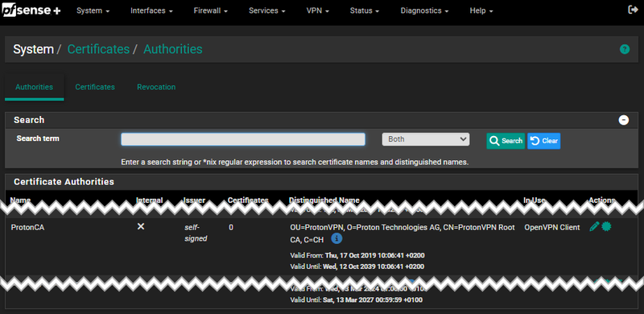Viewport: 644px width, 314px height.
Task: Open the Status menu
Action: tap(365, 11)
